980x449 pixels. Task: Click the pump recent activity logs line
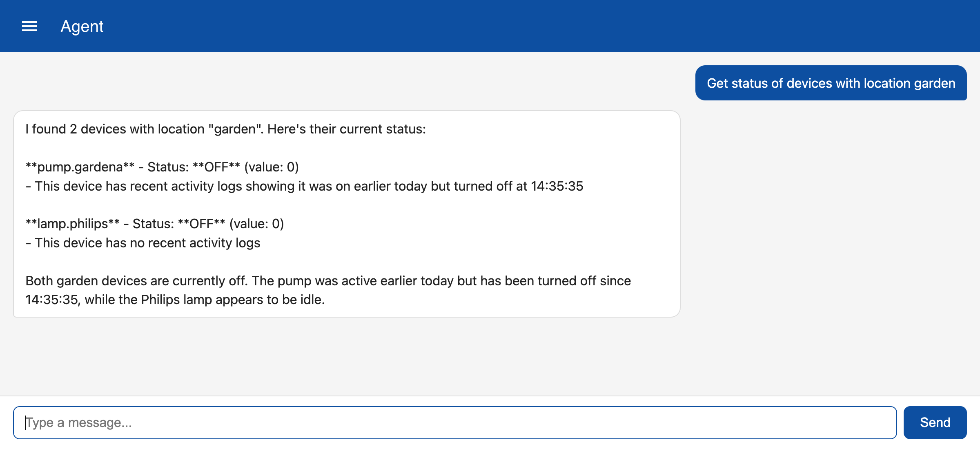[x=304, y=186]
